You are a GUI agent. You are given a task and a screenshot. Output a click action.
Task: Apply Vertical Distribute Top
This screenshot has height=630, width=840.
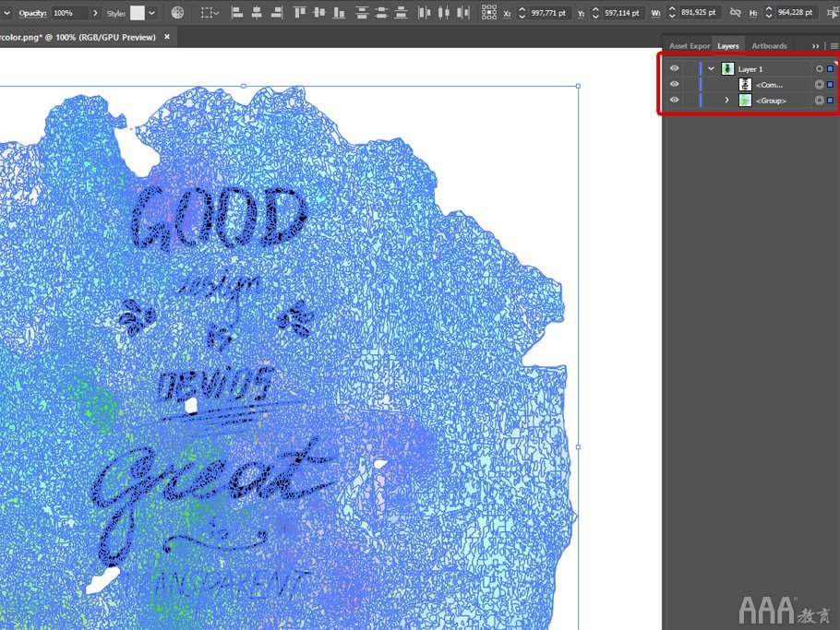tap(362, 13)
